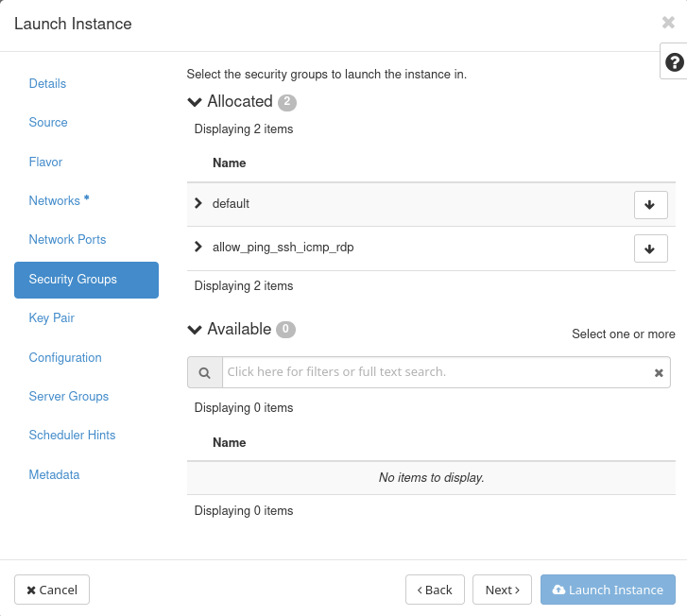Collapse the Available section

(196, 330)
